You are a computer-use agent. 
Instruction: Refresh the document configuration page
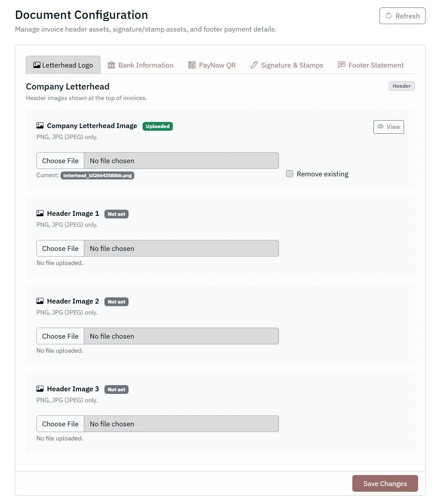click(402, 16)
